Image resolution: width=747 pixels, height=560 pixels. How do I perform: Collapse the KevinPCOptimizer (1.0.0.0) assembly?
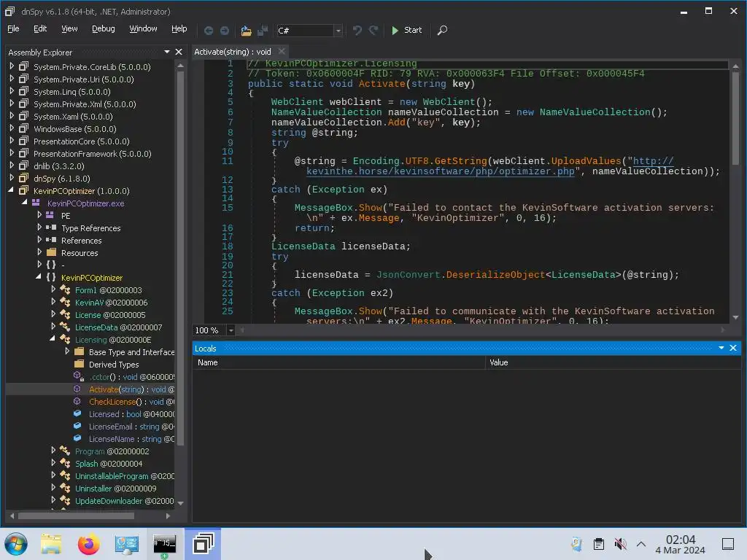click(x=11, y=190)
